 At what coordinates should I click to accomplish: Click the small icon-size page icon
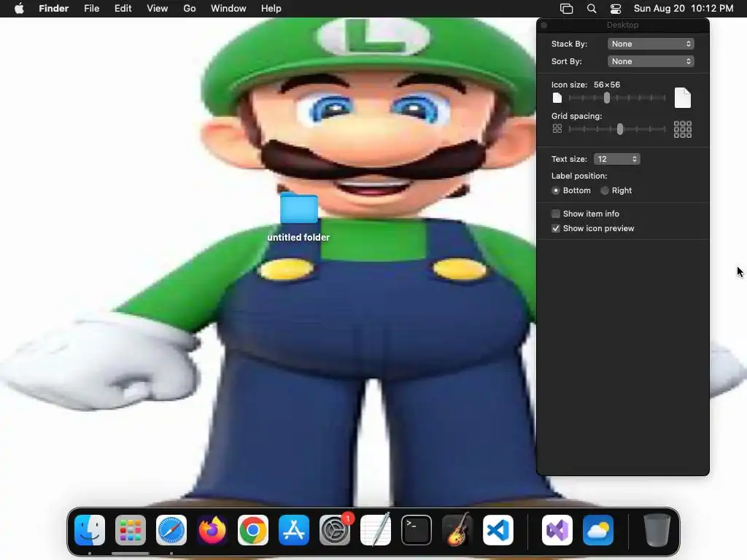(557, 98)
